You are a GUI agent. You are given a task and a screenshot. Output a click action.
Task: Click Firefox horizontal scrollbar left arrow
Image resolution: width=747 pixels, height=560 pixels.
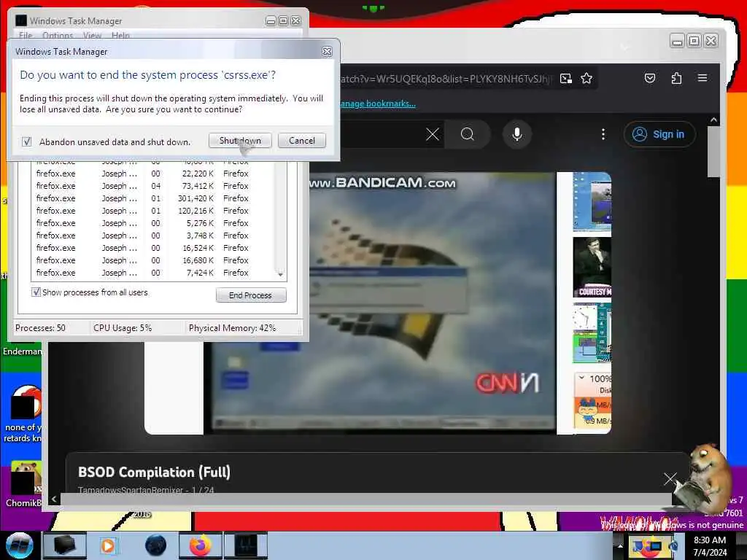[54, 499]
